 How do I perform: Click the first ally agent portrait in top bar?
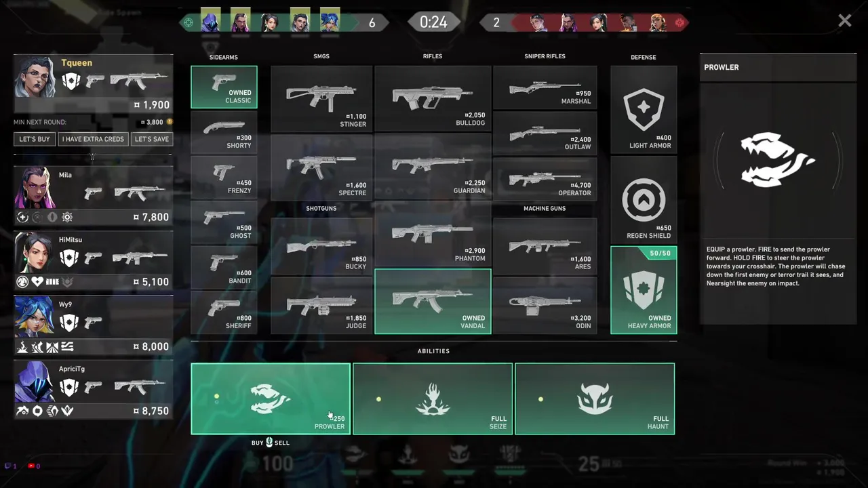coord(210,22)
